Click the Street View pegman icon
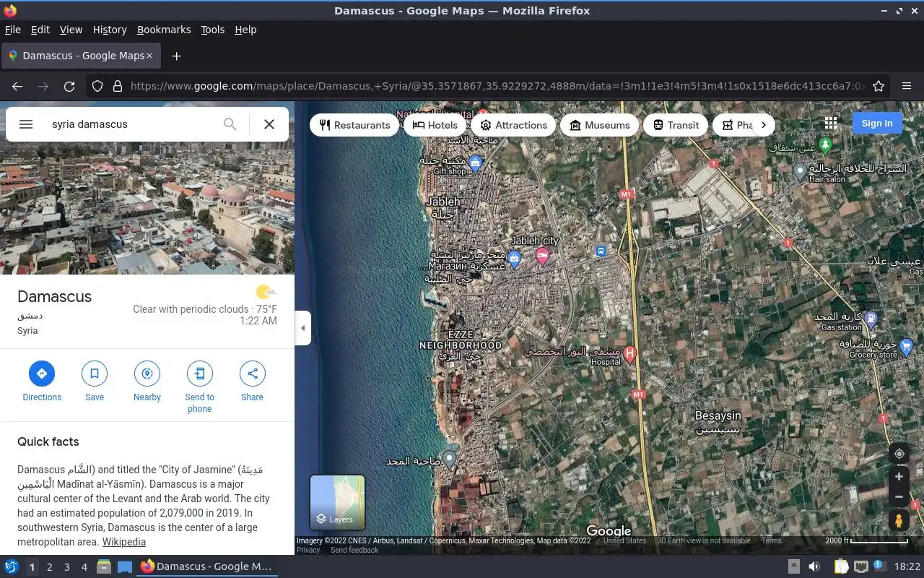This screenshot has width=924, height=578. [x=899, y=521]
